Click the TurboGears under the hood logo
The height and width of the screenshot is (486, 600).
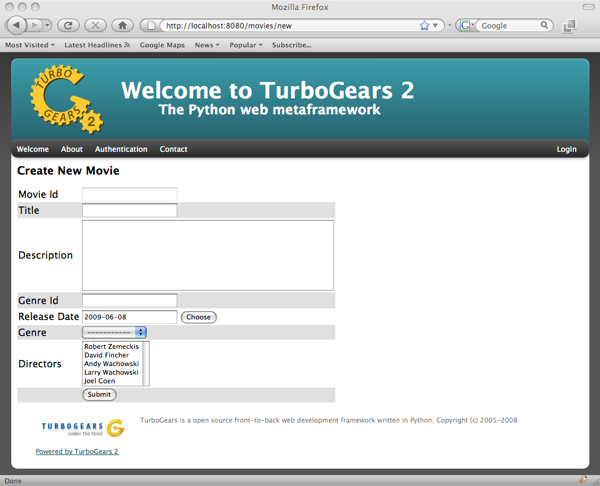click(83, 429)
